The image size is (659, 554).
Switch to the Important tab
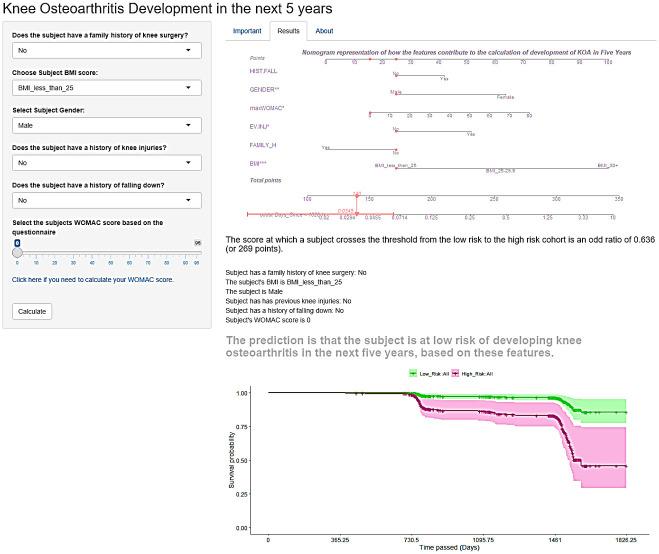247,31
